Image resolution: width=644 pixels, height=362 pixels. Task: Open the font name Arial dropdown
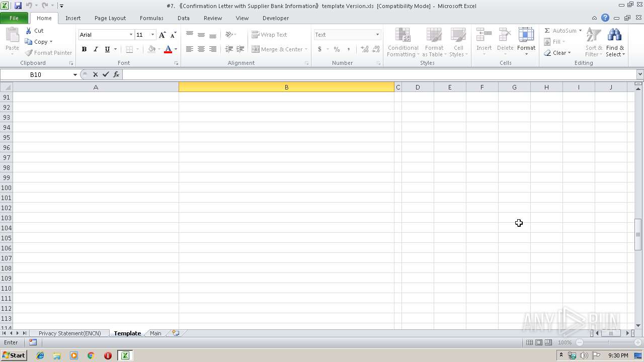pyautogui.click(x=131, y=35)
